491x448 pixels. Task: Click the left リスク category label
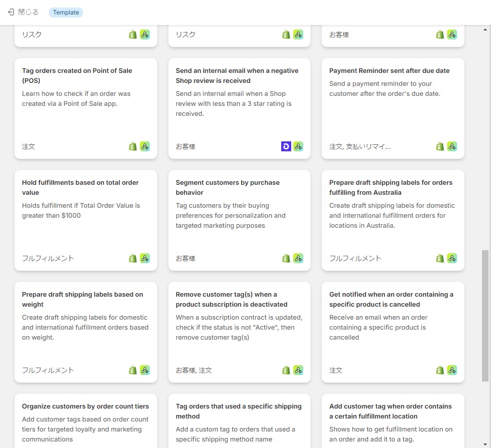[x=31, y=34]
